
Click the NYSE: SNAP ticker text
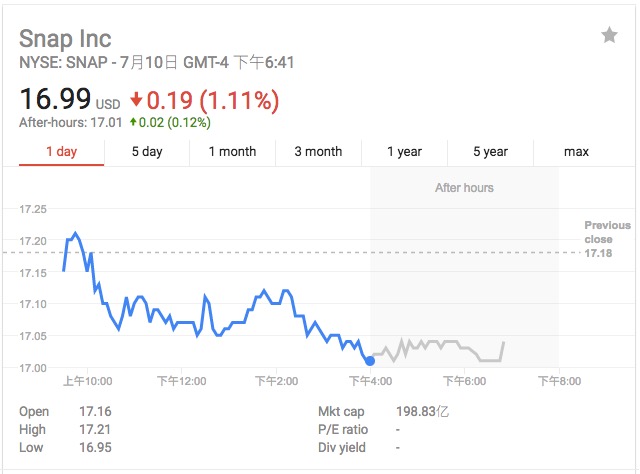66,63
